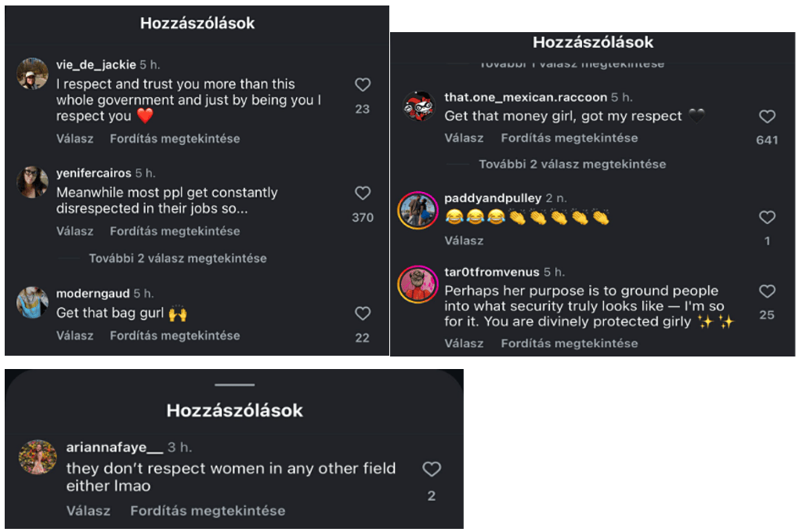Like ariannafaye__'s comment
The image size is (799, 532).
431,469
